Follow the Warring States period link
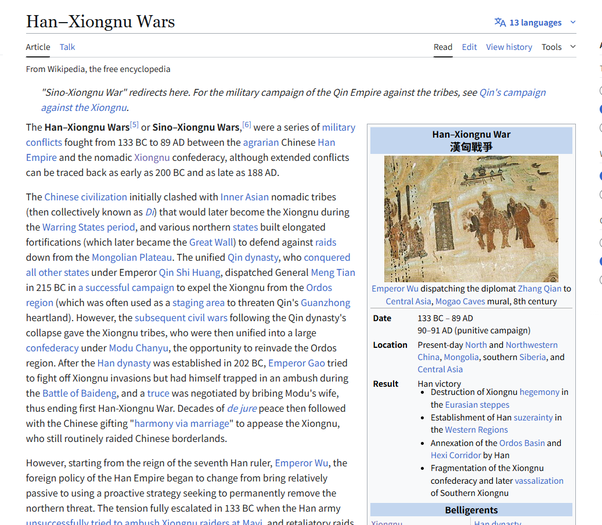602x525 pixels. 88,227
